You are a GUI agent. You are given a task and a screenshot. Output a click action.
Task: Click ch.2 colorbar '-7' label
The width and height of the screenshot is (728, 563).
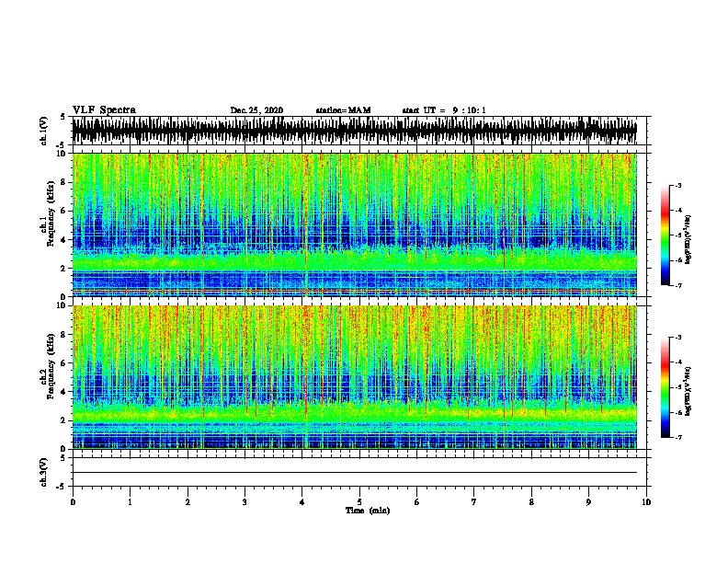pos(678,437)
